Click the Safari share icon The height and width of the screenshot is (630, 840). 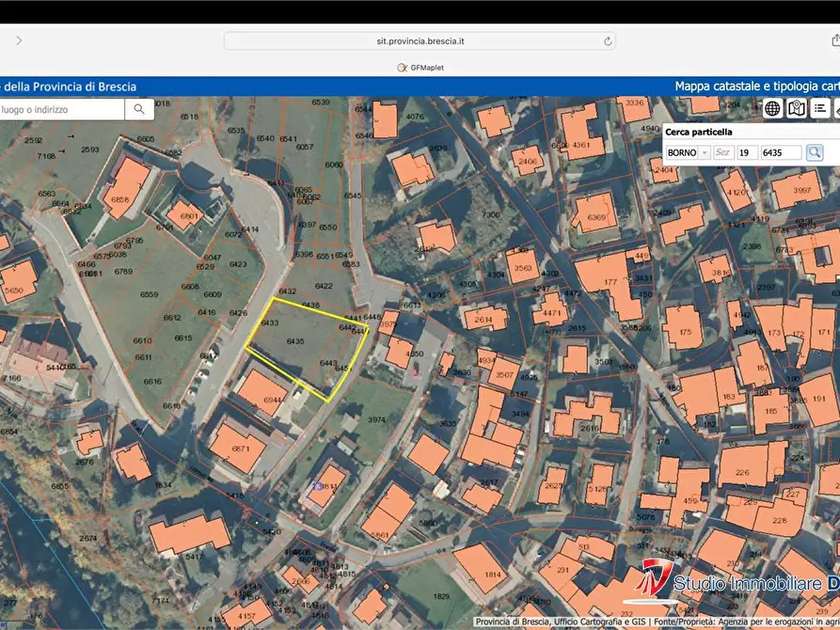[x=835, y=40]
